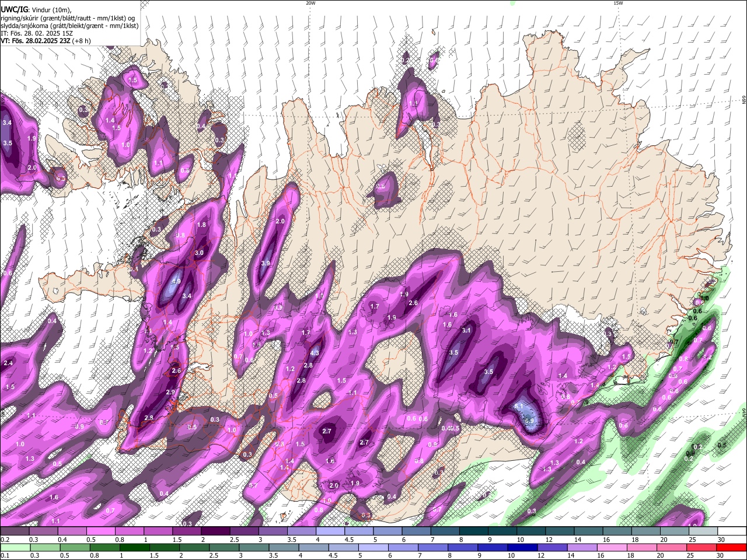Image resolution: width=747 pixels, height=560 pixels.
Task: Click the 'slydda/snjókoma' description line
Action: (x=69, y=26)
